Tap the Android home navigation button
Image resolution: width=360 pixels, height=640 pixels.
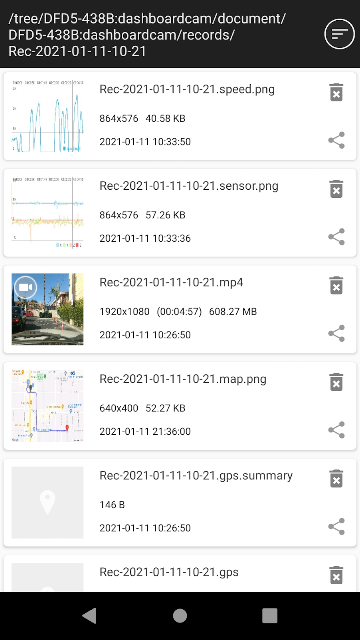click(180, 616)
